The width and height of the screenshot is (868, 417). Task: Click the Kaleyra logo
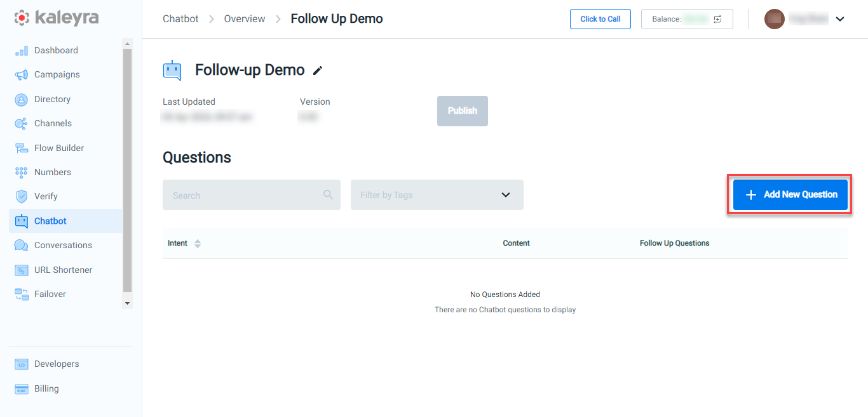pyautogui.click(x=57, y=18)
